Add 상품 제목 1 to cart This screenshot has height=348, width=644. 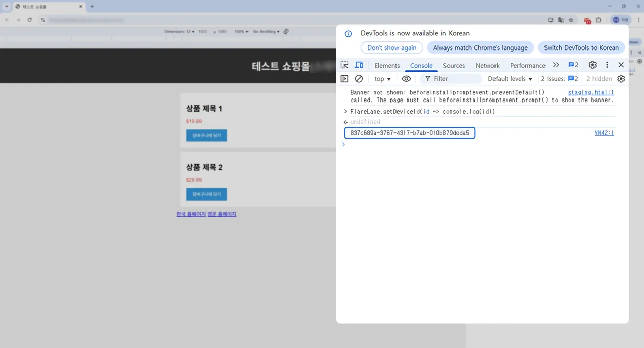point(207,135)
